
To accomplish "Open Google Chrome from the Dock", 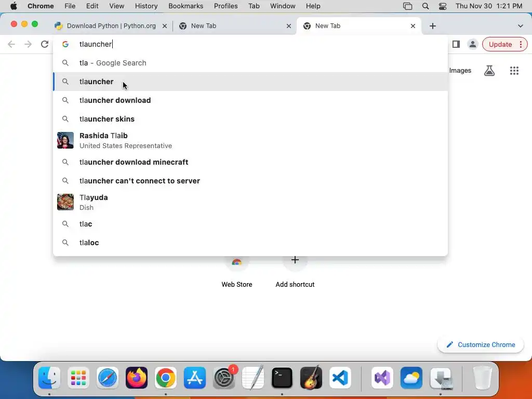I will pyautogui.click(x=166, y=378).
